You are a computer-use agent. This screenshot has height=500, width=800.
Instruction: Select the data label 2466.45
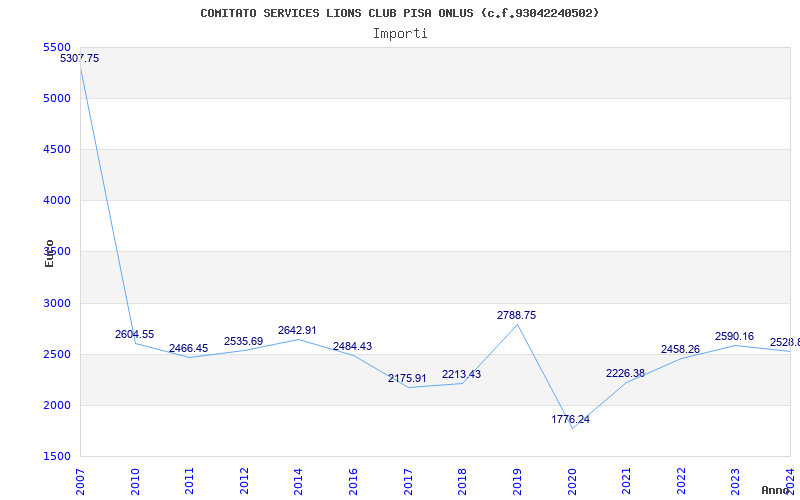(188, 348)
